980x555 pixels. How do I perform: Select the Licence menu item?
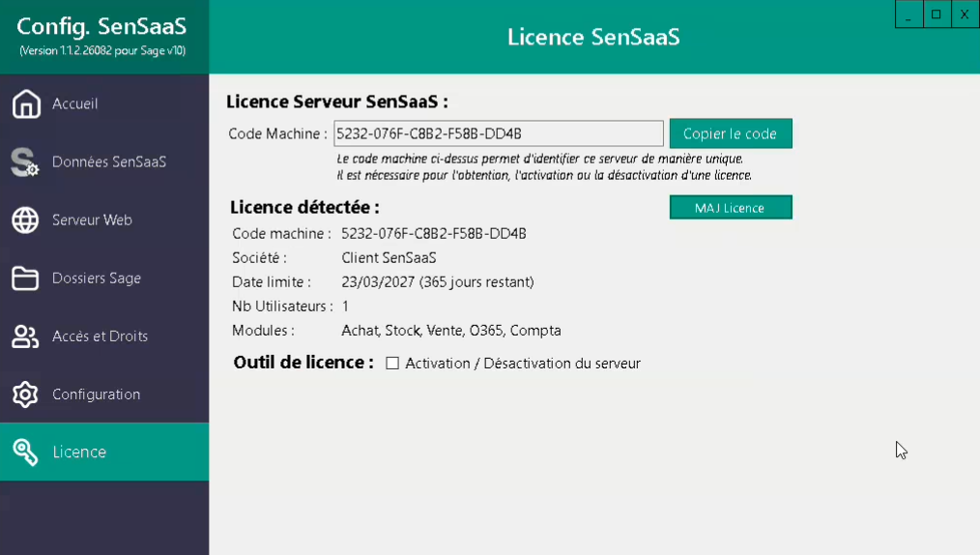pos(104,452)
